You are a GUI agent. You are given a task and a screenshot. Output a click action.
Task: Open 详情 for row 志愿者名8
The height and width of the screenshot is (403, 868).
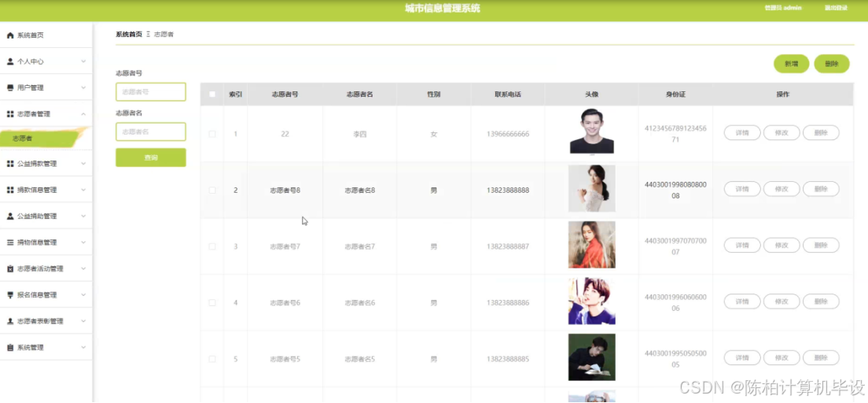pyautogui.click(x=741, y=189)
